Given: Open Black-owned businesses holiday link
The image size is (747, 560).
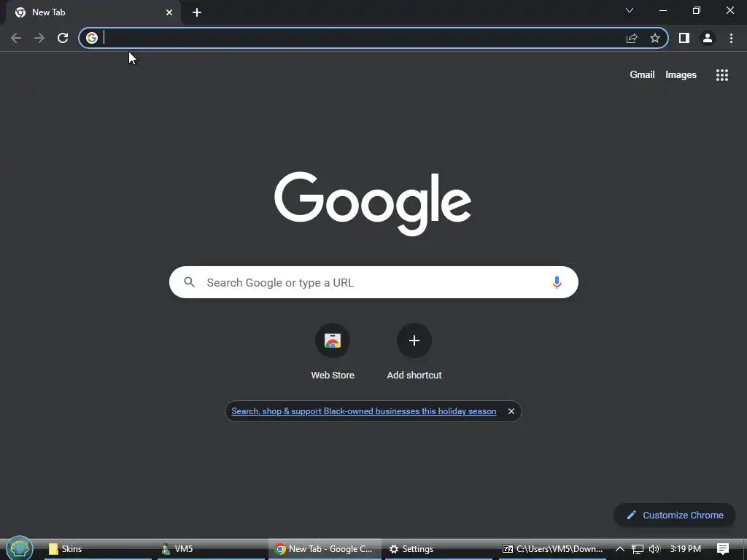Looking at the screenshot, I should 364,411.
